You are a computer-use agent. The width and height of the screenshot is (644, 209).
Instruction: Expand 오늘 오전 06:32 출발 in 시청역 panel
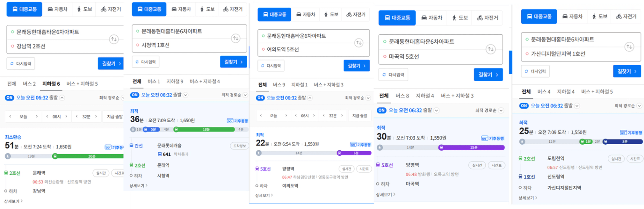pyautogui.click(x=186, y=95)
